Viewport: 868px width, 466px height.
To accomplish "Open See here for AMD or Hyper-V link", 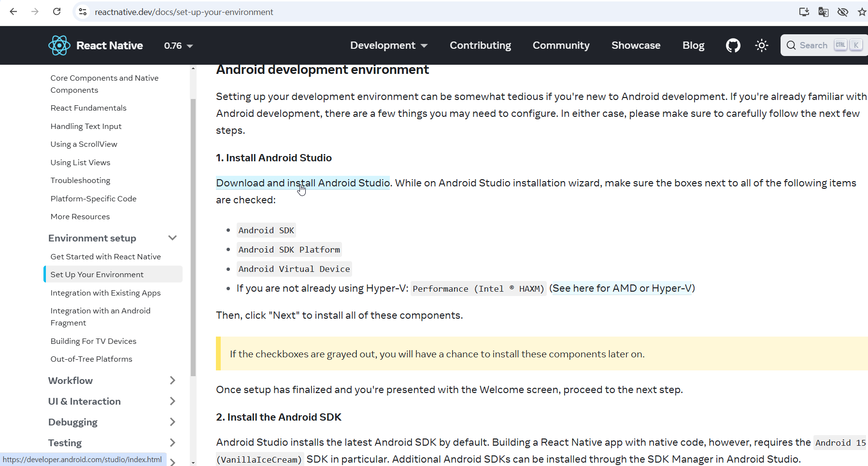I will 622,288.
